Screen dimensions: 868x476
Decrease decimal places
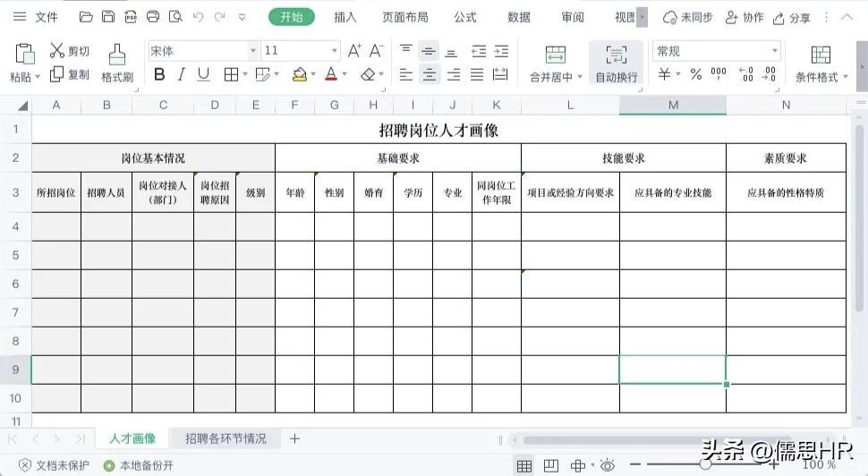(769, 73)
